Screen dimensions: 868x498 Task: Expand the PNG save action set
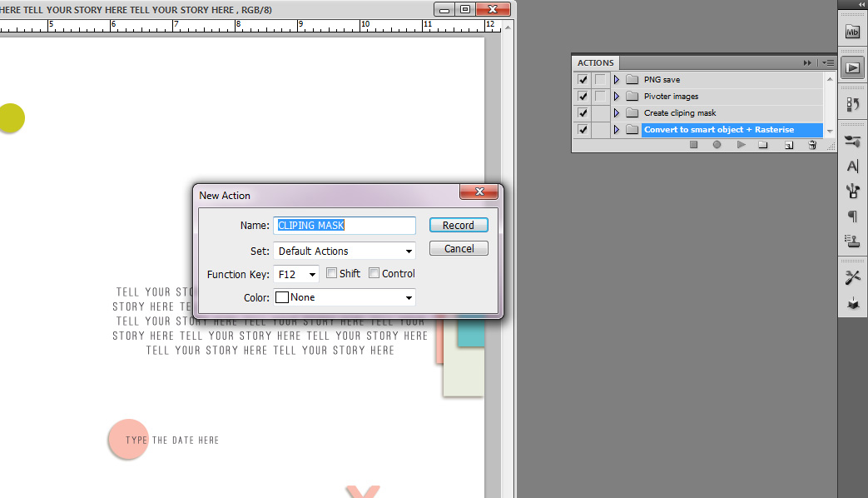(616, 80)
